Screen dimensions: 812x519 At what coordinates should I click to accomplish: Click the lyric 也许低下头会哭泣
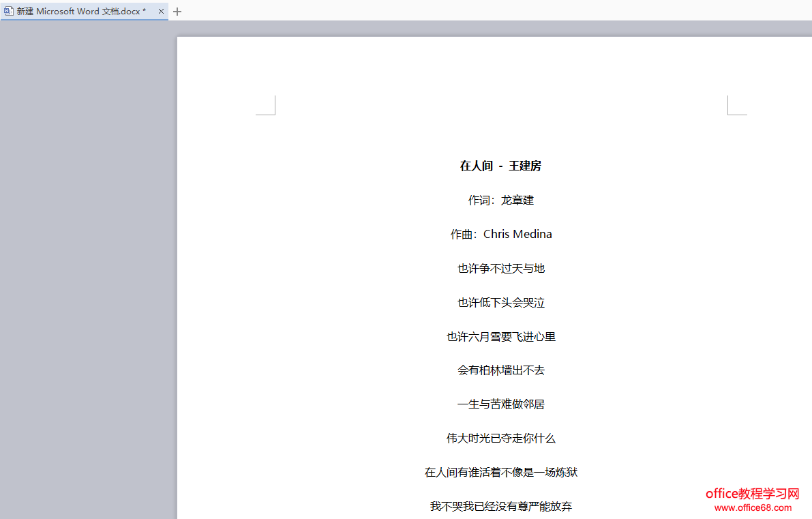tap(501, 303)
